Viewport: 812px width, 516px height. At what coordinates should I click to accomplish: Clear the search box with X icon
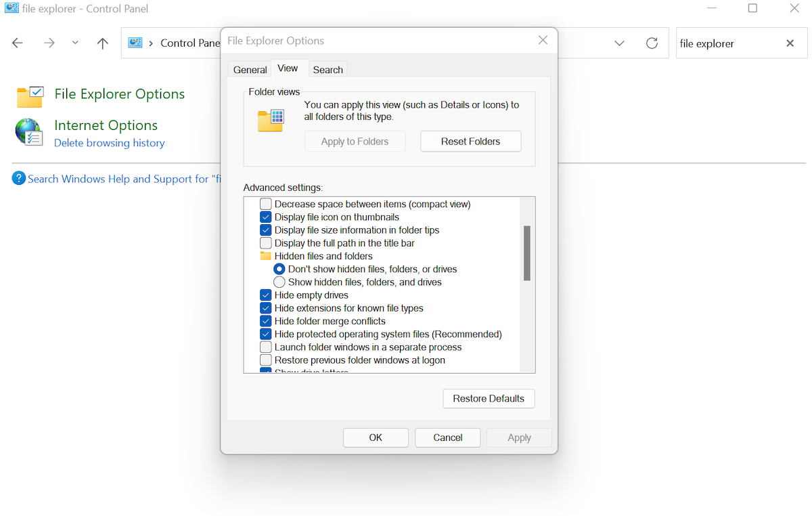(x=790, y=43)
